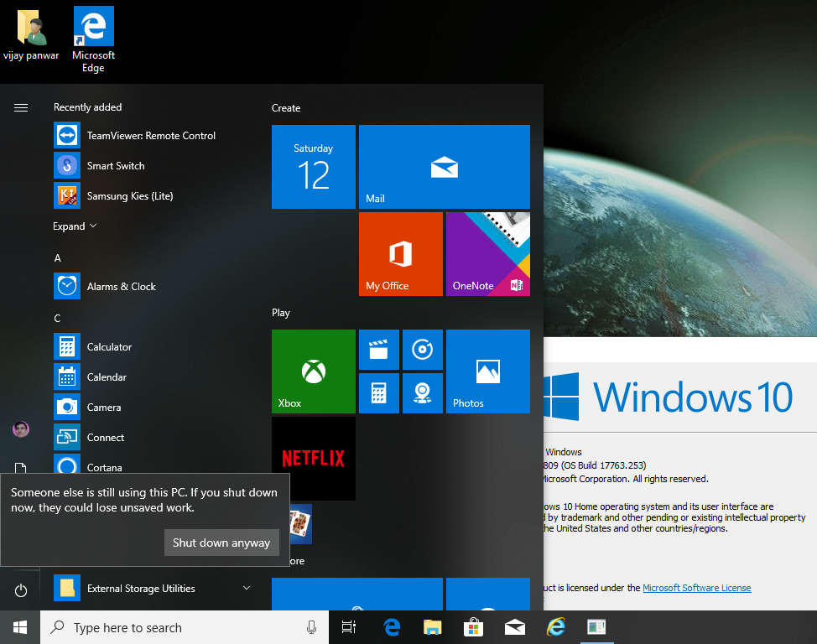Launch the Calculator tile

click(x=379, y=392)
